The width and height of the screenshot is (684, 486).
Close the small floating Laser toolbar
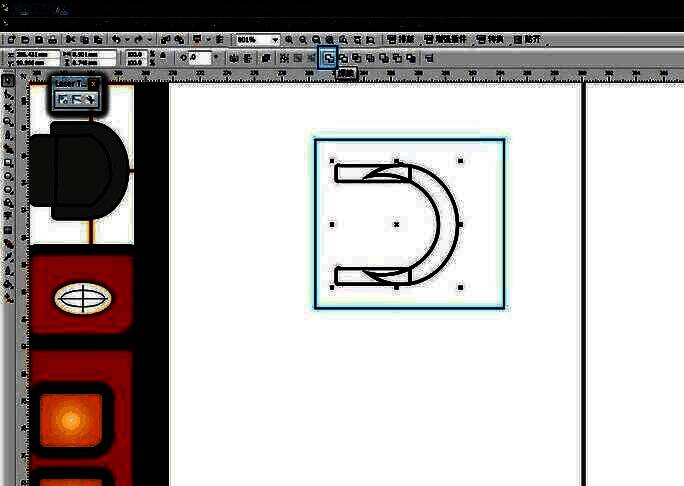[94, 84]
